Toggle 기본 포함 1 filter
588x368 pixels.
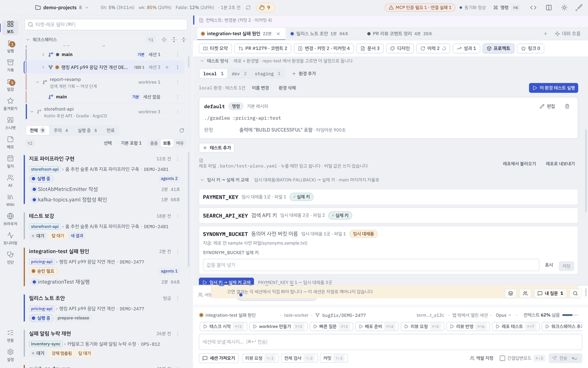tap(131, 143)
